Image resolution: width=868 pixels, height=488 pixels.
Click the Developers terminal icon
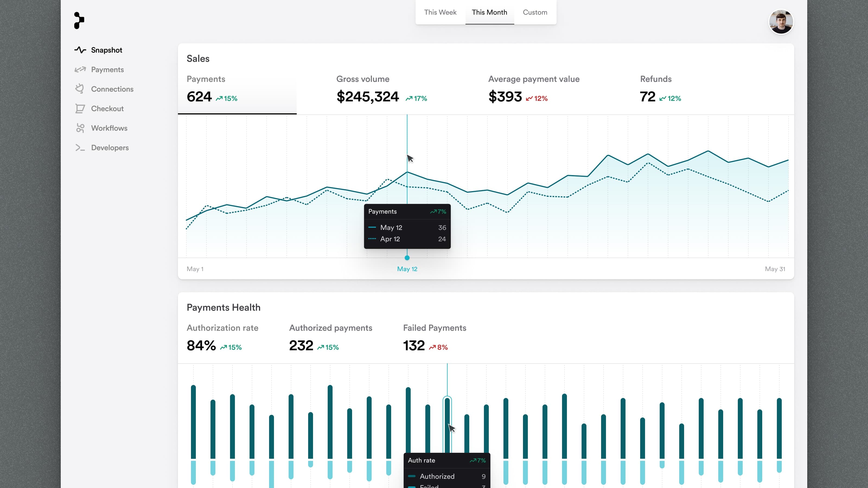80,147
